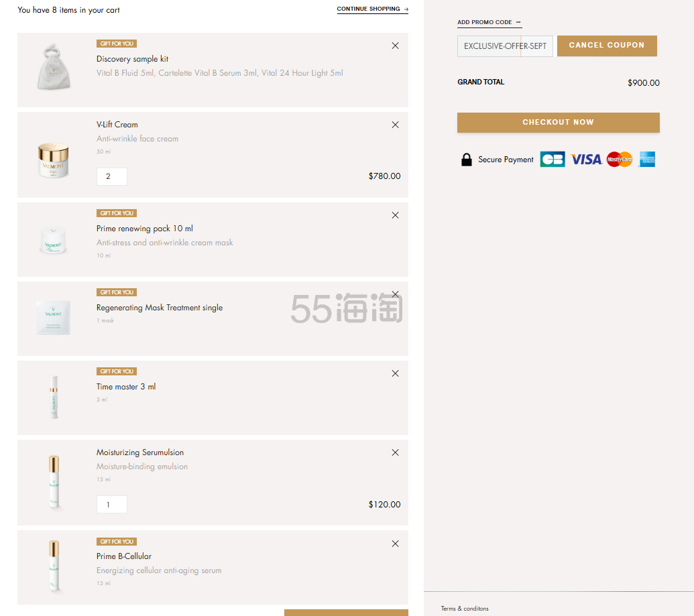
Task: Click the Continue Shopping link
Action: (x=373, y=9)
